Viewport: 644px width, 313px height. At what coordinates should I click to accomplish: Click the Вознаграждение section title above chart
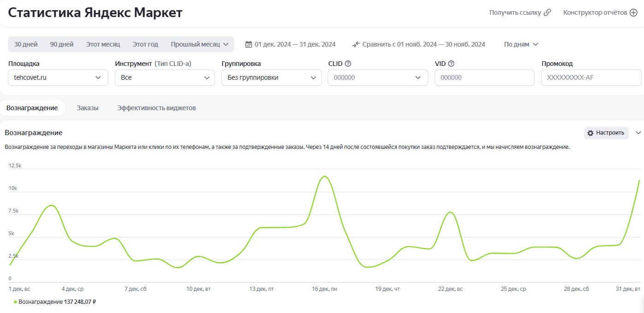coord(34,133)
